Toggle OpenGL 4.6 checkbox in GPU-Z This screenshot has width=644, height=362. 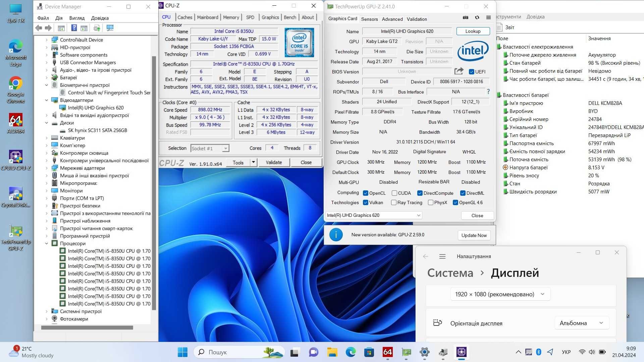coord(455,202)
